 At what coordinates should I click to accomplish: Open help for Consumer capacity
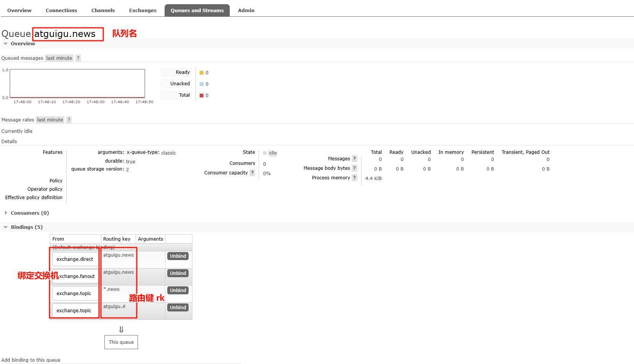[252, 172]
